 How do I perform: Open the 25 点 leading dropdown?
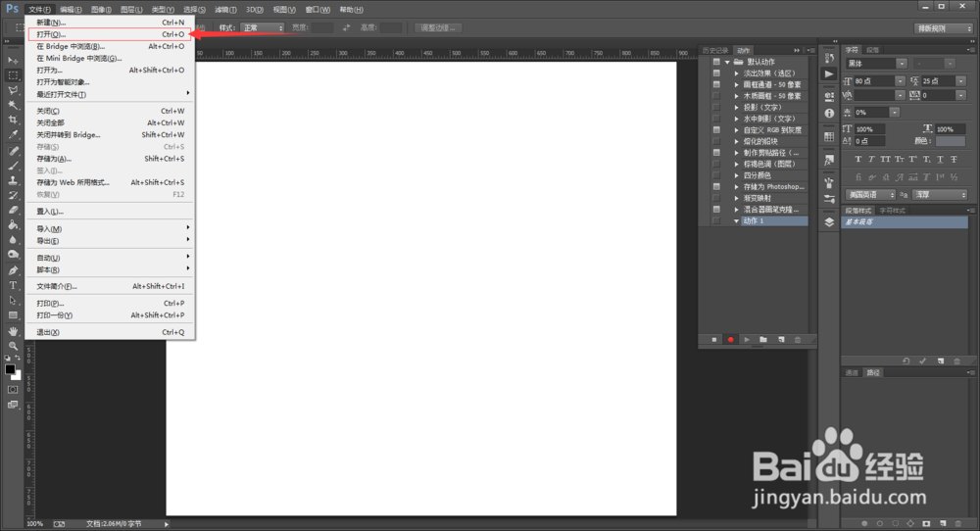click(x=961, y=80)
